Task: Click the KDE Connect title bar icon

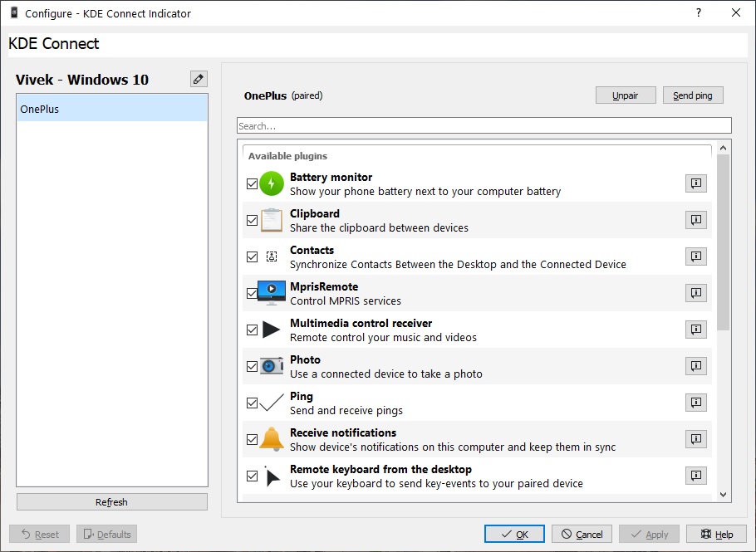Action: pyautogui.click(x=14, y=13)
